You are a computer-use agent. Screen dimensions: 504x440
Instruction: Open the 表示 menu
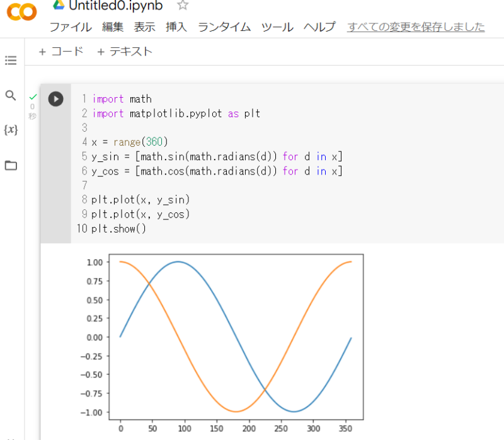(x=144, y=27)
